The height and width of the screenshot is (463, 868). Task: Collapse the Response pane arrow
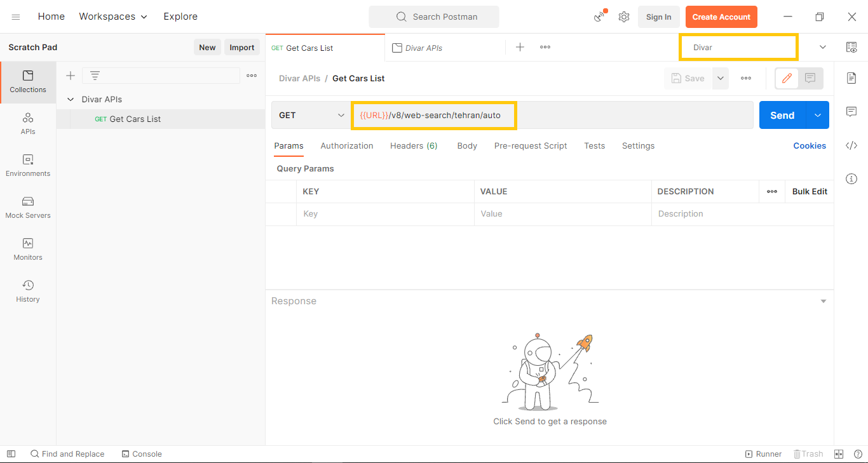click(x=824, y=301)
